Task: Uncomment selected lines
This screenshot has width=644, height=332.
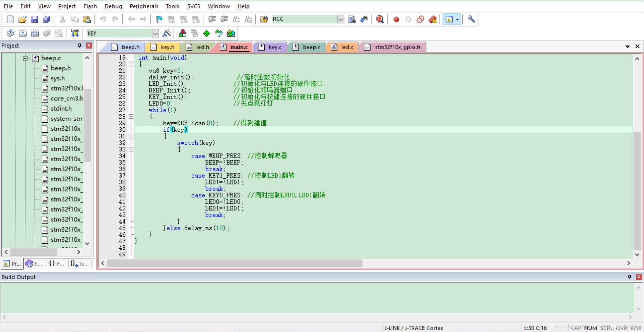Action: [248, 19]
